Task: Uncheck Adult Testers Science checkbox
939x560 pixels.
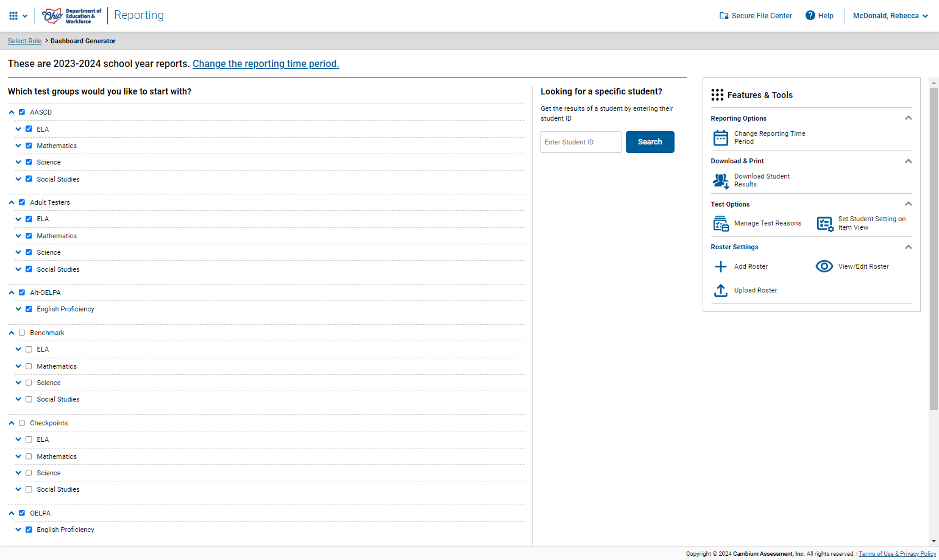Action: [29, 252]
